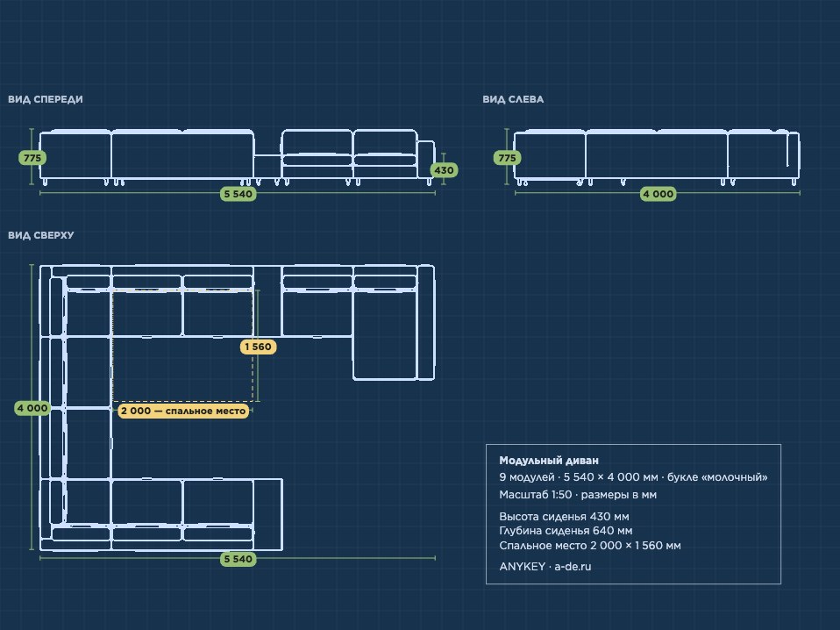This screenshot has width=840, height=630.
Task: Click the 5 540 width label under front view
Action: [x=238, y=194]
